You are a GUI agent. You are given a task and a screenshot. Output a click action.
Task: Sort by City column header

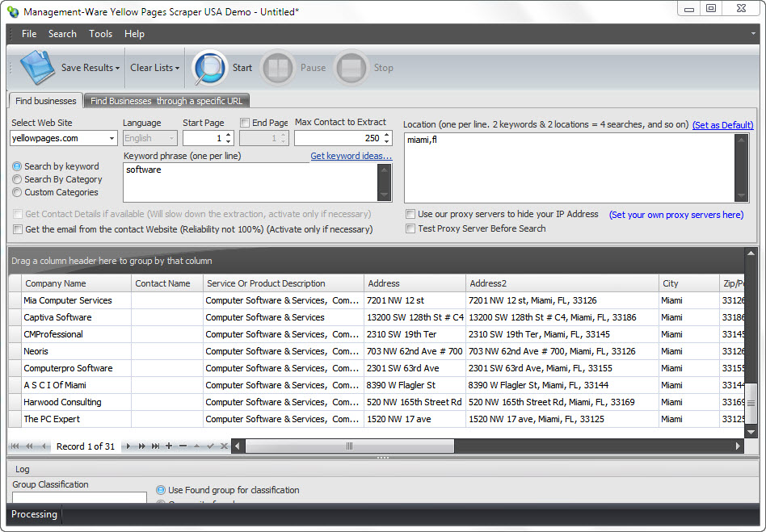(688, 283)
